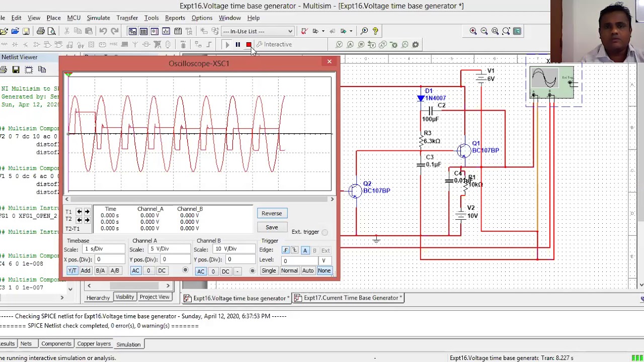The image size is (644, 362).
Task: Click the Timebase Scale field
Action: 104,249
